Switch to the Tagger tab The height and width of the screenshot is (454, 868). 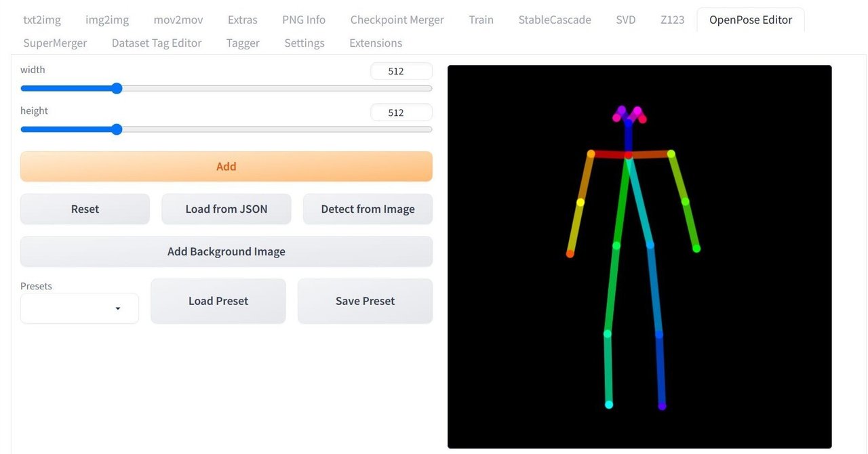tap(242, 43)
